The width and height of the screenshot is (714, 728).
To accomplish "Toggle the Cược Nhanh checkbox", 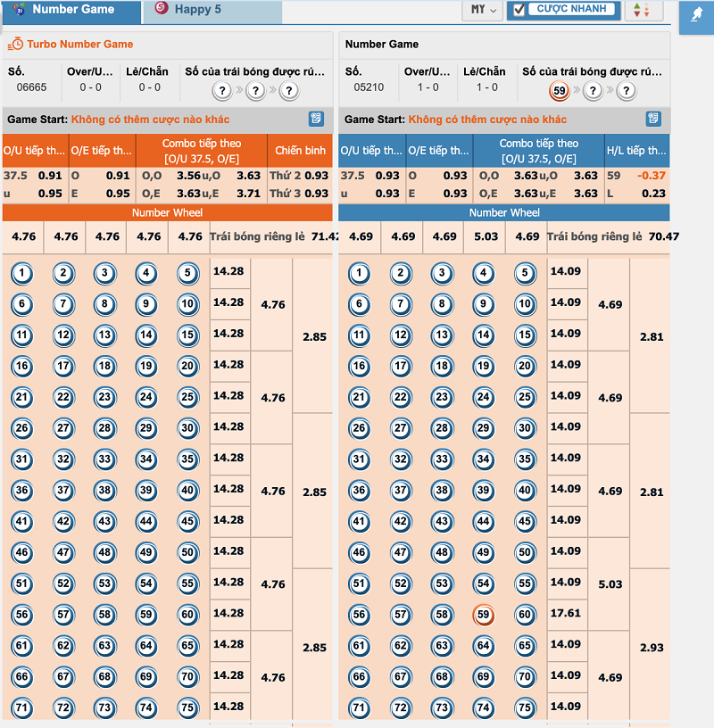I will (x=519, y=10).
